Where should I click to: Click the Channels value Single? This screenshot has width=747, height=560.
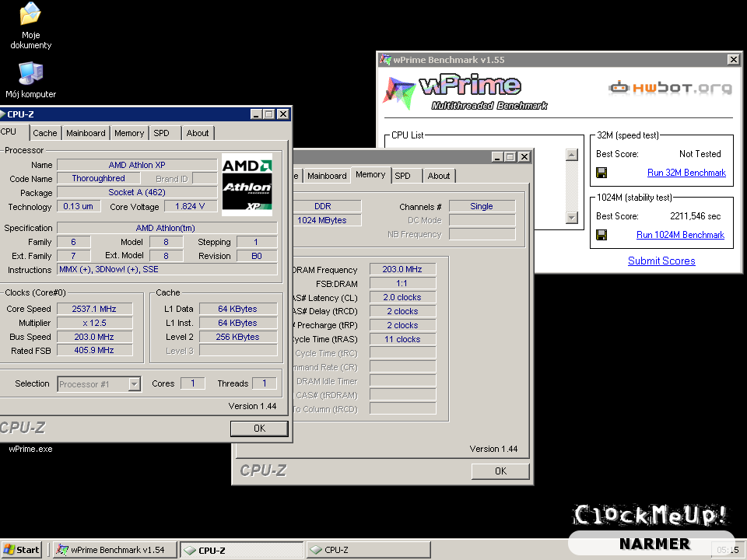482,206
